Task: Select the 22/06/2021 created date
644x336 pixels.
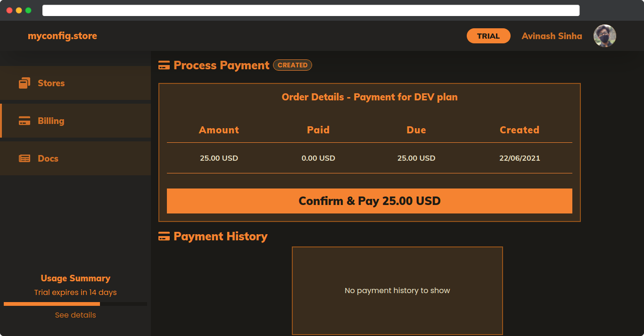Action: (520, 158)
